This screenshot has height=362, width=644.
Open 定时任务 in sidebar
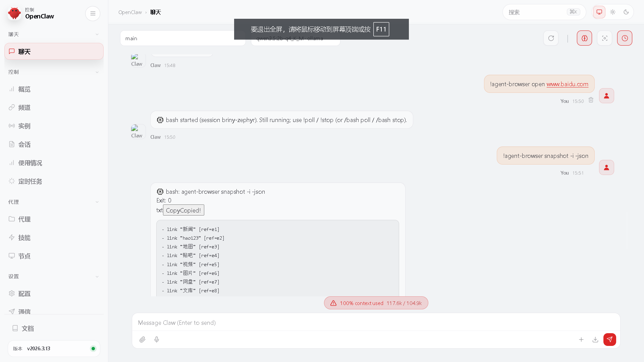[30, 181]
